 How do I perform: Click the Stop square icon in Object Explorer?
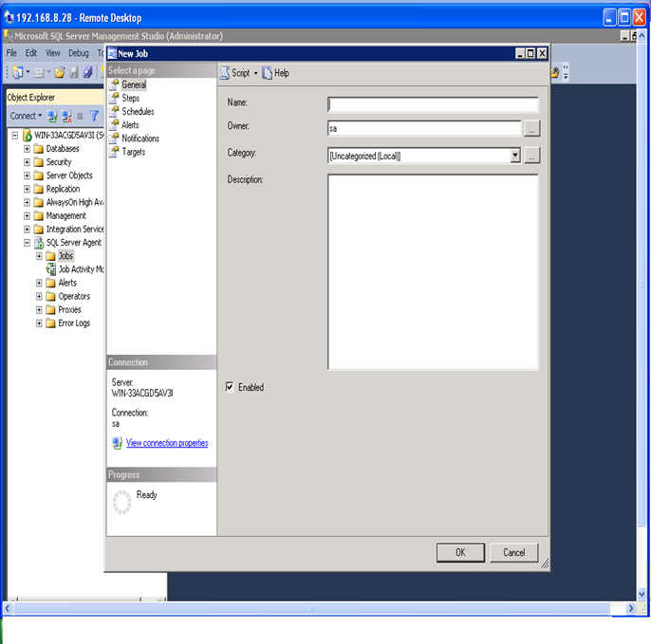coord(80,116)
